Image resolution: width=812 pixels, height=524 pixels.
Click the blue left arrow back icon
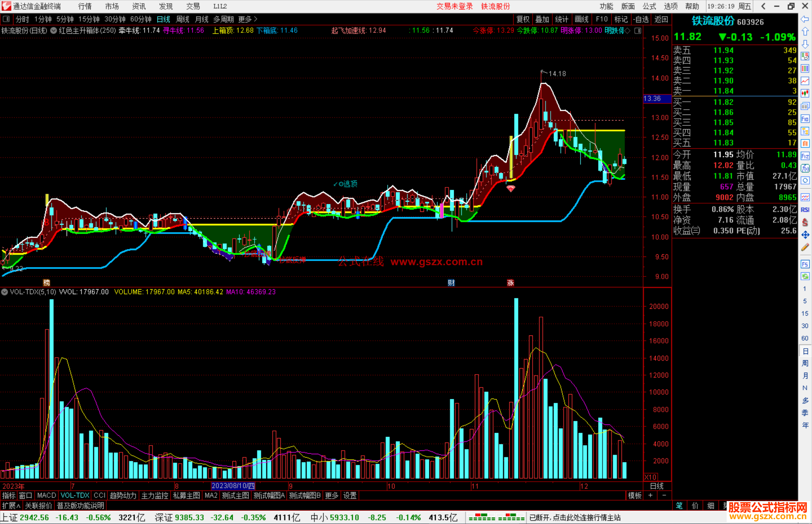[x=805, y=19]
